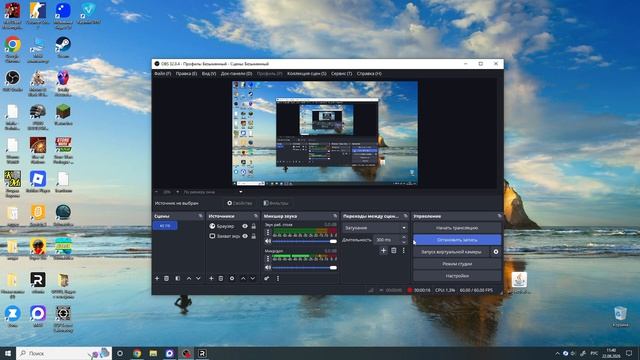The image size is (640, 360).
Task: Remove selected scene with trash icon
Action: 167,278
